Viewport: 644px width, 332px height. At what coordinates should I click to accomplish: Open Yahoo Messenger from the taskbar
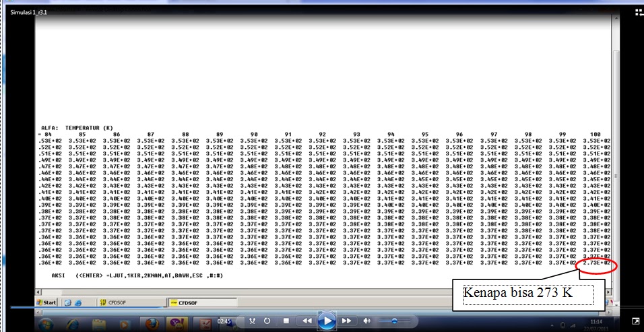click(177, 324)
